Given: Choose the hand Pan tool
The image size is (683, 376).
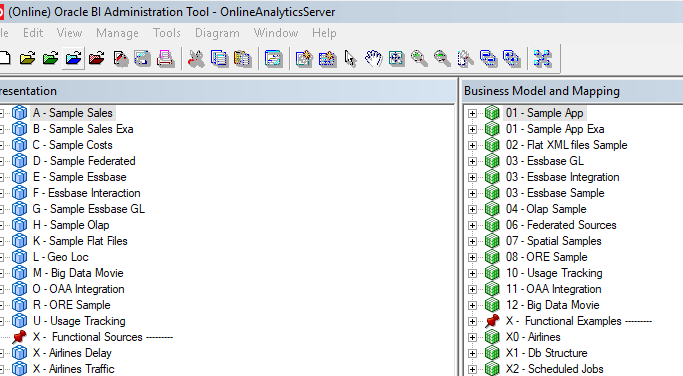Looking at the screenshot, I should tap(373, 58).
